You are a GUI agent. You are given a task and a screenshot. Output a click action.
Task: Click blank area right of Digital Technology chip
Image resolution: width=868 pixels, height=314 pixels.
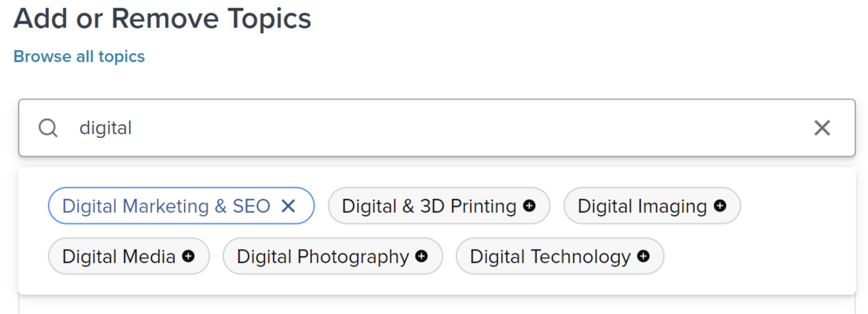pos(755,256)
